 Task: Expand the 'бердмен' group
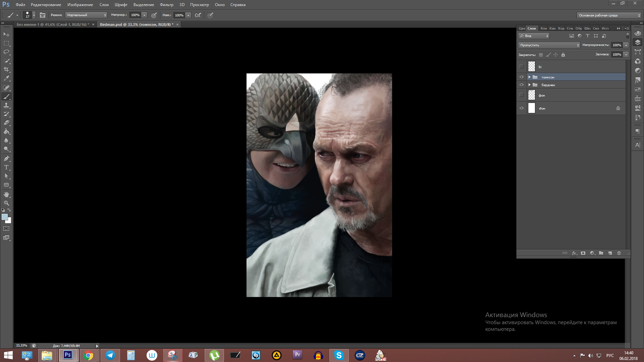point(529,85)
